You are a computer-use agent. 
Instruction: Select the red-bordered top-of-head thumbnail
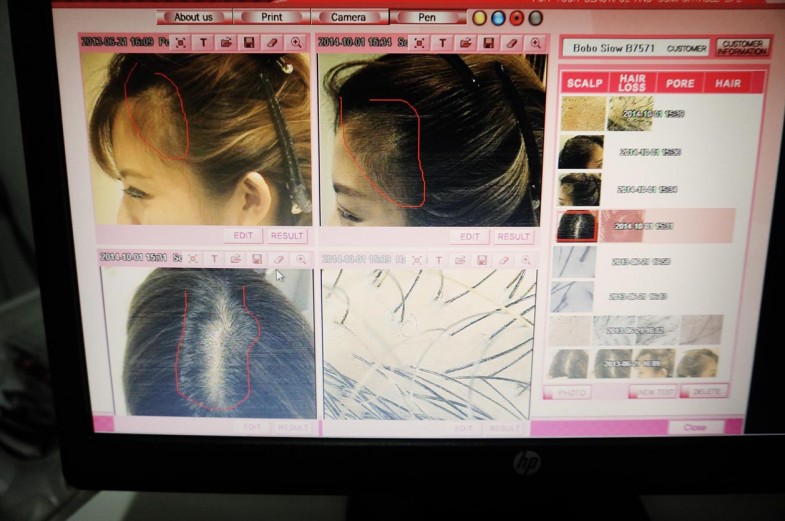pyautogui.click(x=578, y=226)
